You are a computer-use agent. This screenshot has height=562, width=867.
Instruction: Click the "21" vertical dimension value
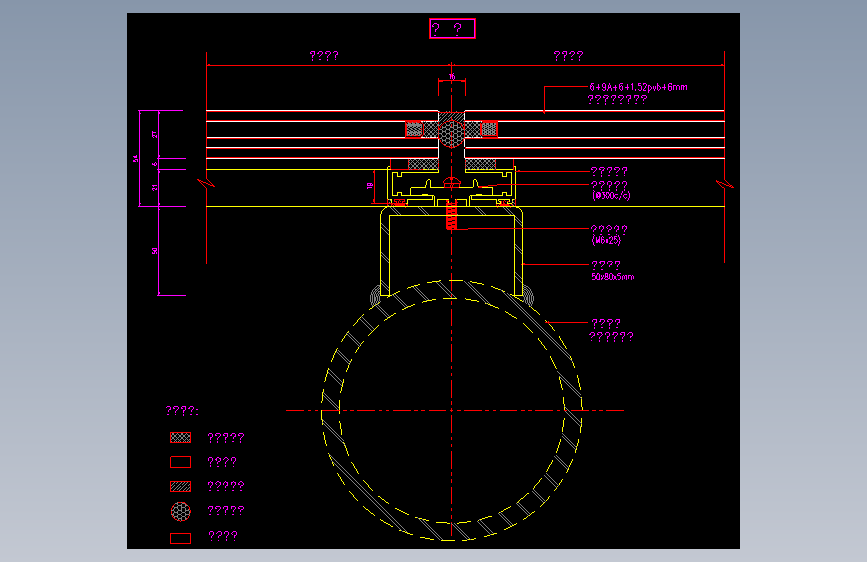[x=155, y=188]
